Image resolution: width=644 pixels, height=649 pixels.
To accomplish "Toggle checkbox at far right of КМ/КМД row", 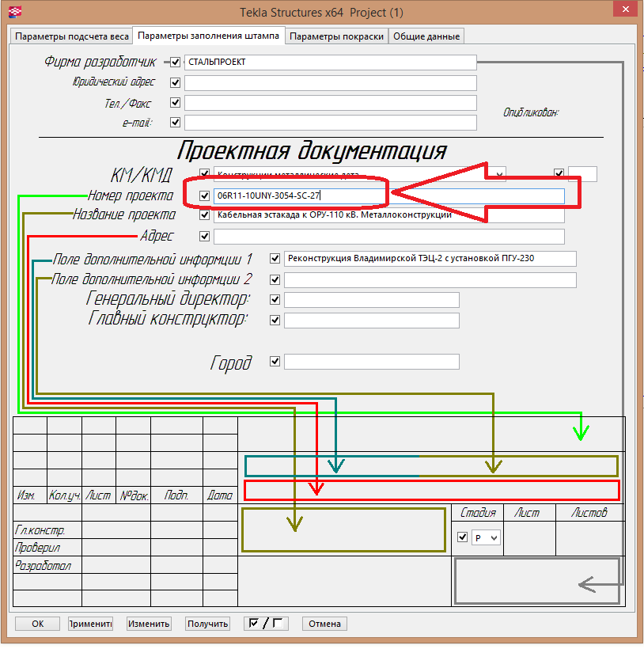I will (x=559, y=173).
